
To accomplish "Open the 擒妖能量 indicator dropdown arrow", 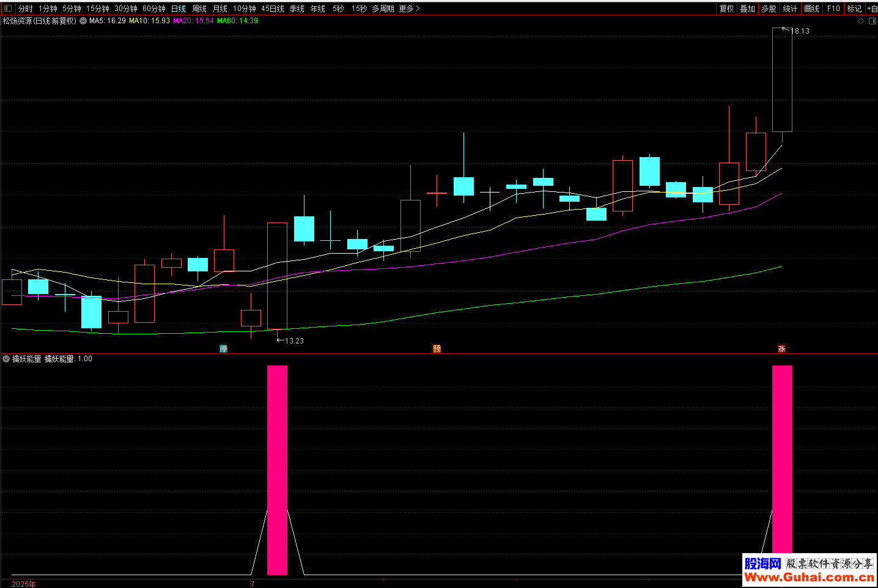I will coord(6,359).
